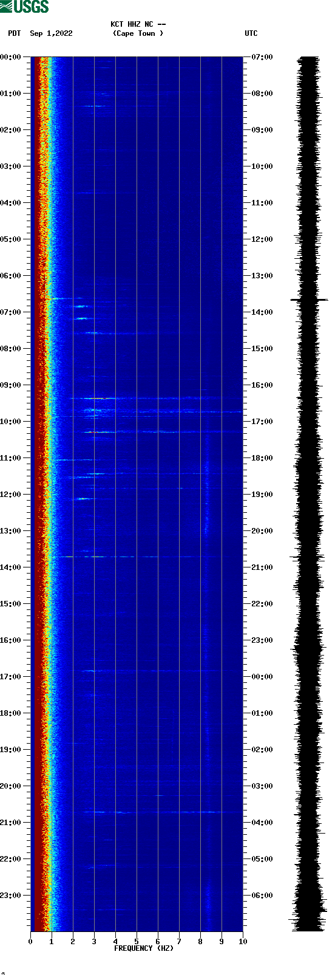Click the 0 Hz frequency tick label

click(x=30, y=942)
